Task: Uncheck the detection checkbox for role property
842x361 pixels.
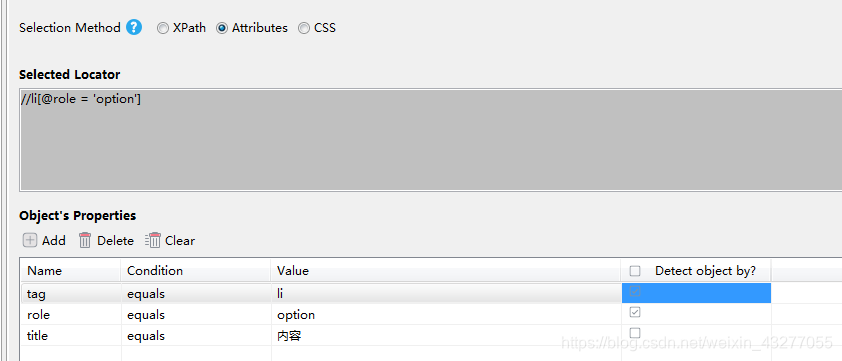Action: point(635,312)
